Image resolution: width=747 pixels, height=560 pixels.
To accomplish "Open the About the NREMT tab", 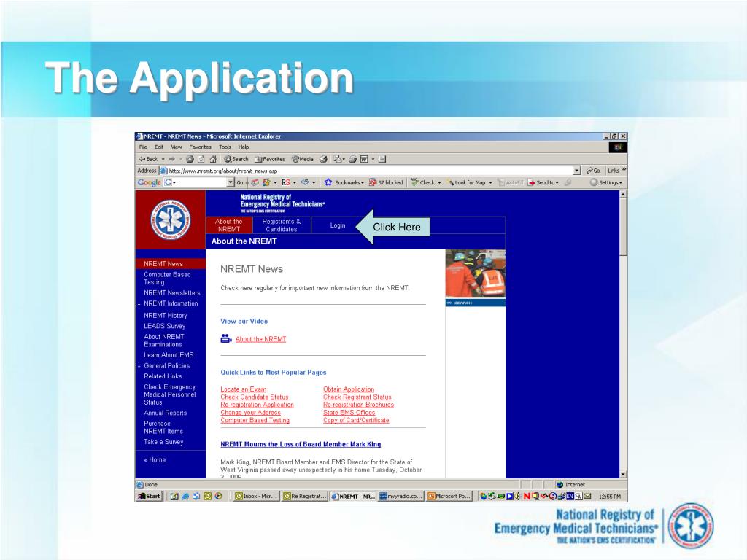I will pyautogui.click(x=228, y=225).
